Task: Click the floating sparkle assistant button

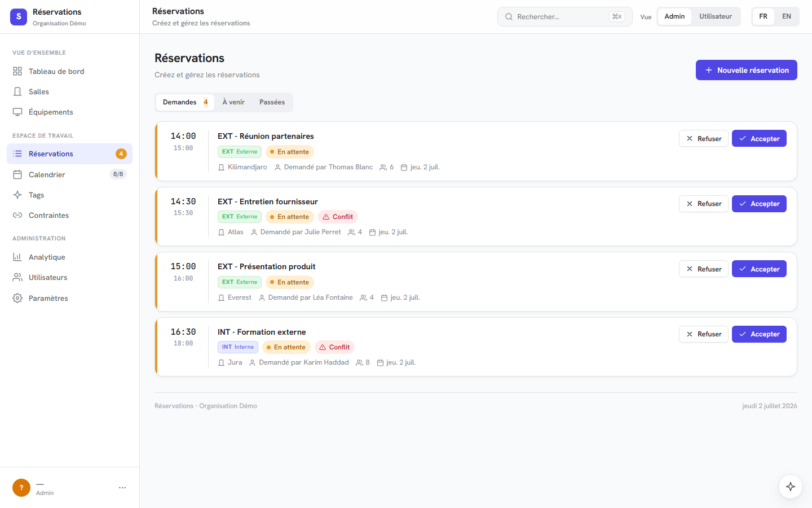Action: tap(791, 487)
